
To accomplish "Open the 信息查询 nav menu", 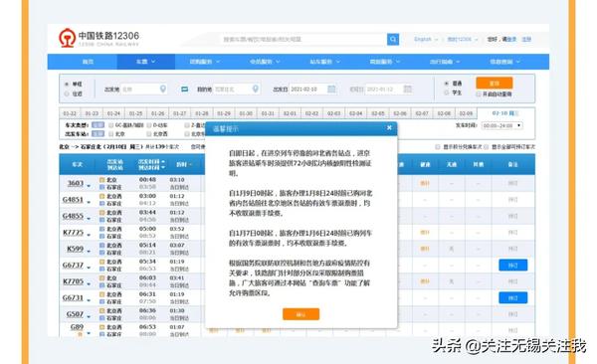I will pyautogui.click(x=504, y=62).
